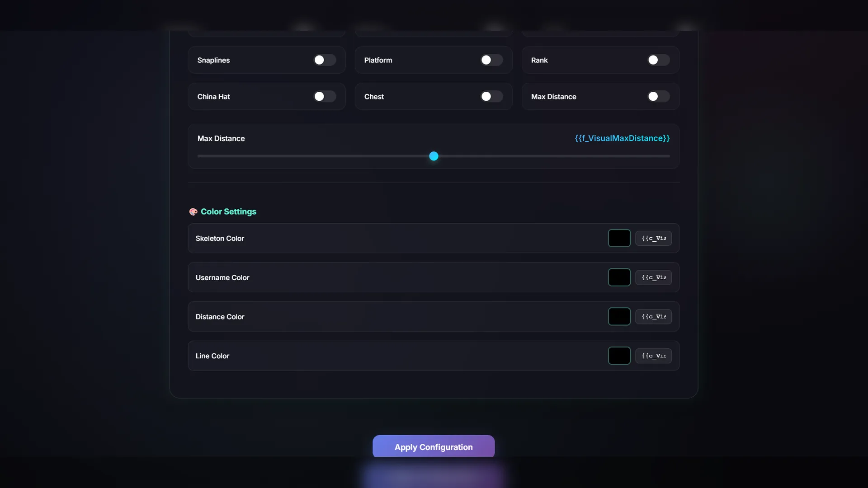
Task: Open the Distance Color swatch picker
Action: click(619, 317)
